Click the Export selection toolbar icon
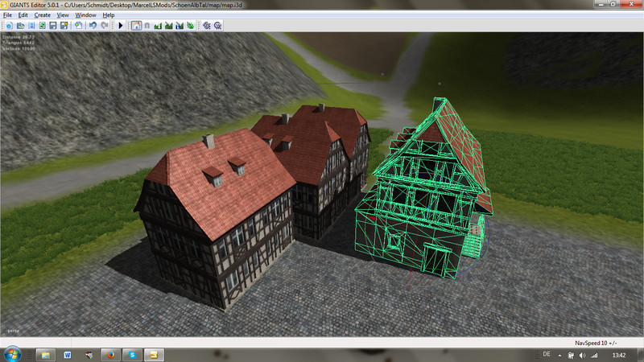Viewport: 644px width, 362px height. click(x=78, y=26)
